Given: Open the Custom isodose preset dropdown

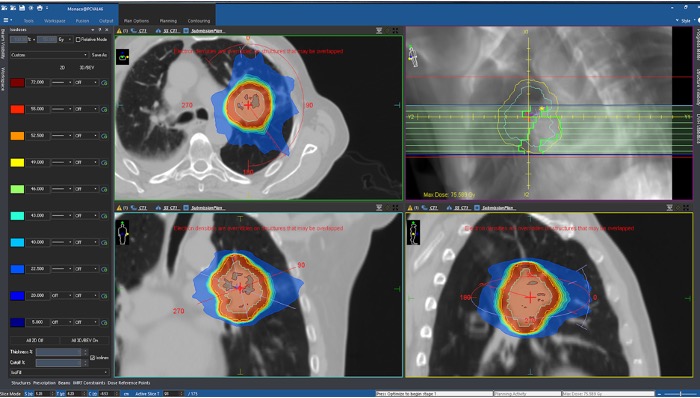Looking at the screenshot, I should pyautogui.click(x=49, y=55).
